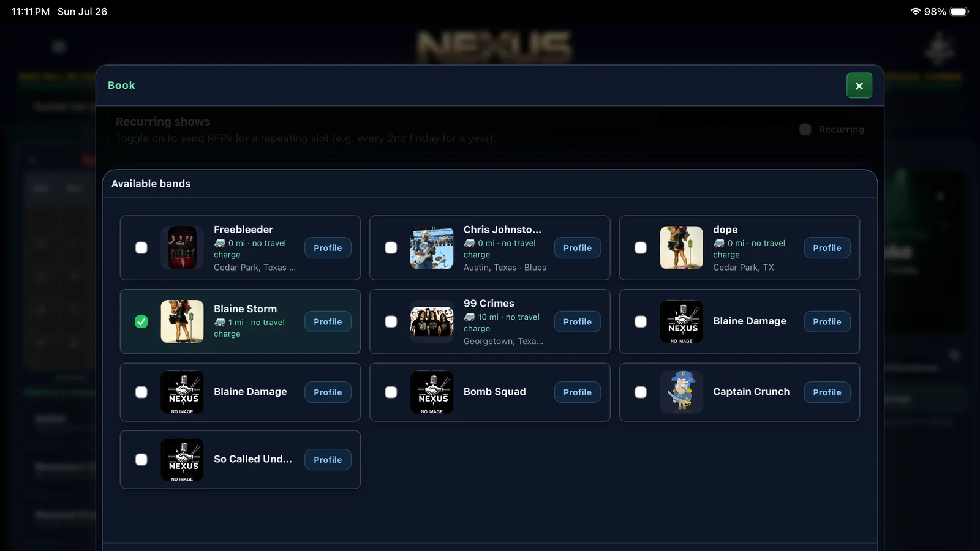Tap the battery indicator in status bar

coord(959,12)
